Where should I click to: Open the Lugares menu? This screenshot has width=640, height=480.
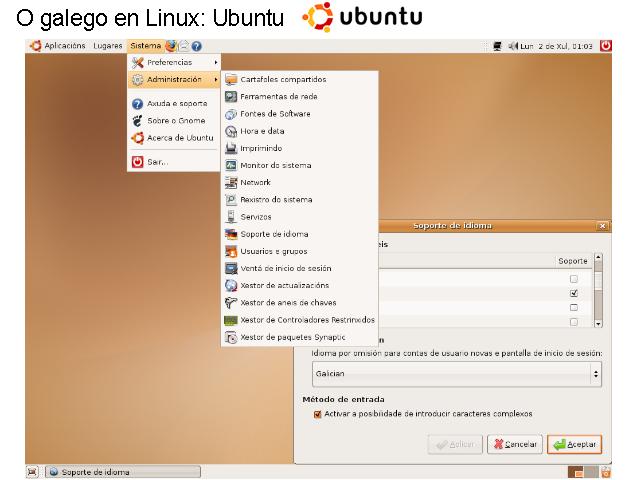[108, 45]
